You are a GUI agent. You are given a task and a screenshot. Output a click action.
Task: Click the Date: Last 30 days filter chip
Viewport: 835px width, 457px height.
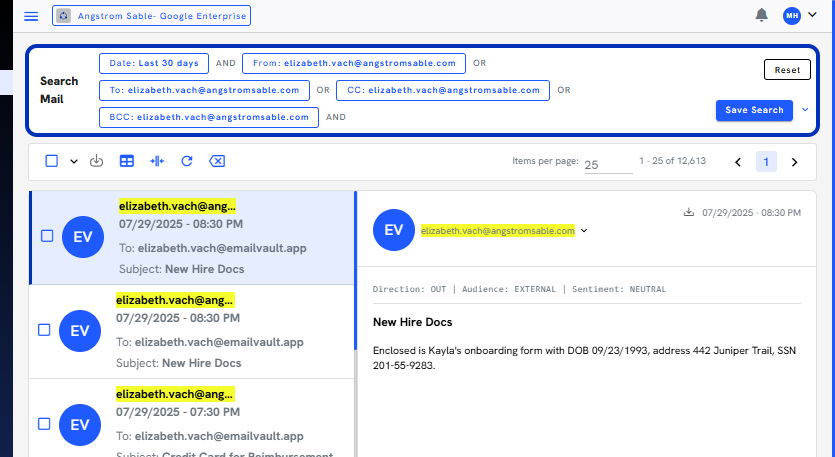click(154, 63)
